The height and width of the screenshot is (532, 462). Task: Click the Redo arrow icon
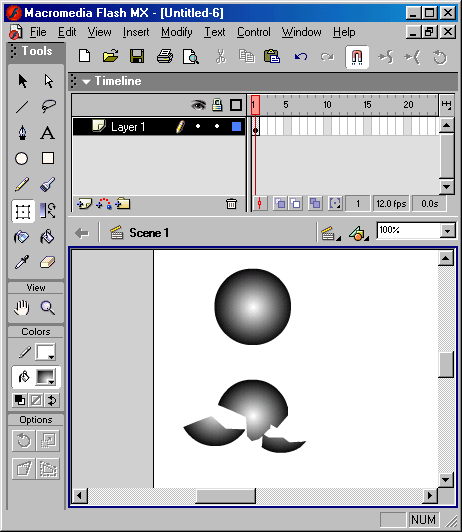pyautogui.click(x=327, y=57)
